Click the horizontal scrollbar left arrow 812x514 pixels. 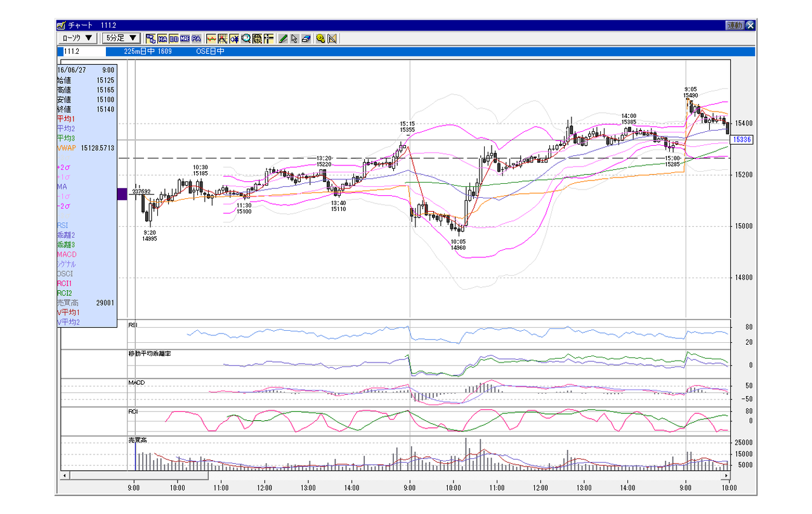tap(64, 475)
